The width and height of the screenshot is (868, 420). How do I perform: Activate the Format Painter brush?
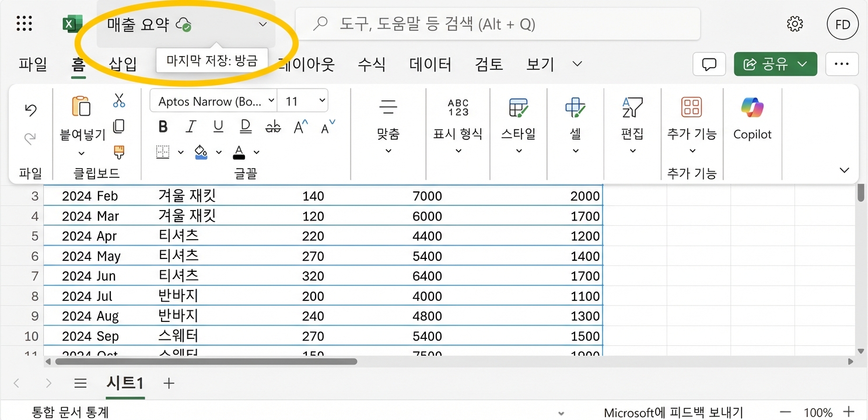[119, 152]
